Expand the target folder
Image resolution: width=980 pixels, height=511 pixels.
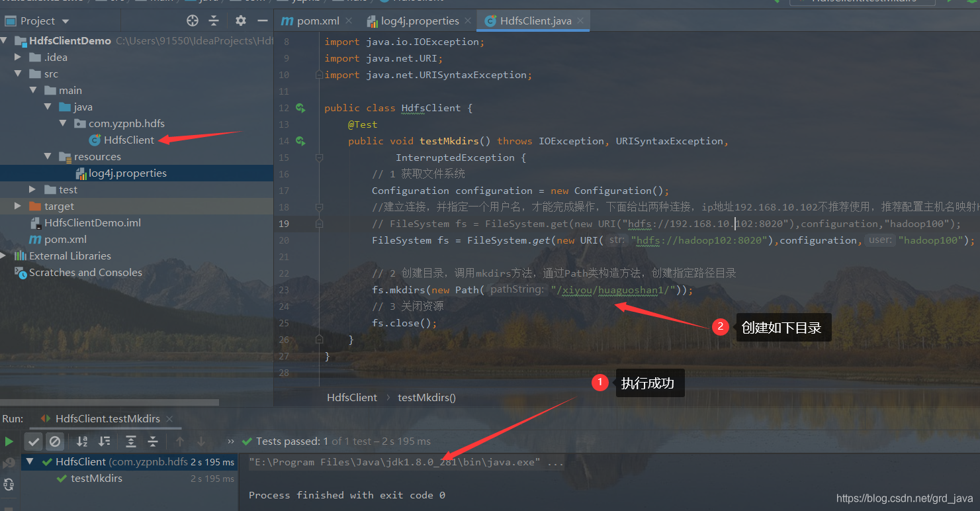coord(18,207)
